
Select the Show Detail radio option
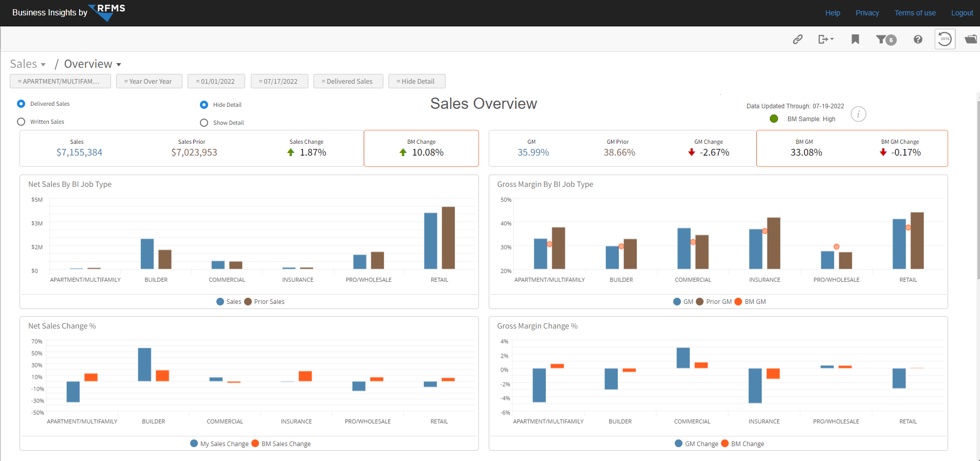(204, 123)
